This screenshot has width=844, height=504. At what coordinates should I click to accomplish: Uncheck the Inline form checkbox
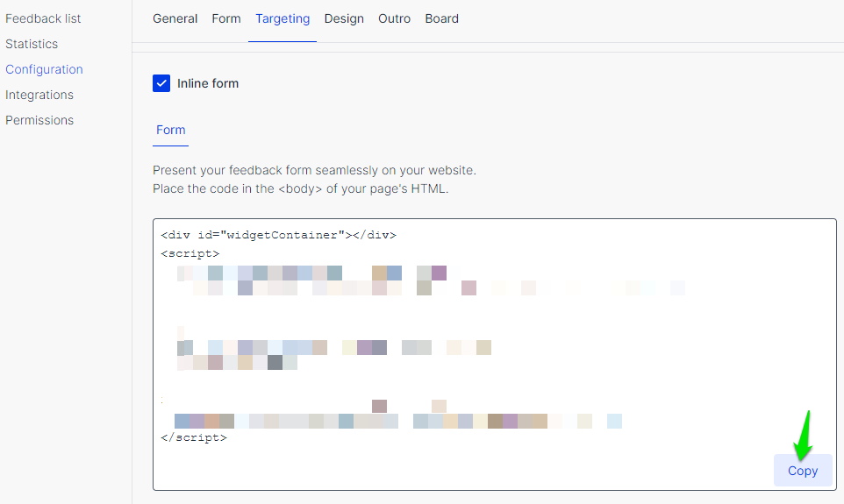(161, 83)
